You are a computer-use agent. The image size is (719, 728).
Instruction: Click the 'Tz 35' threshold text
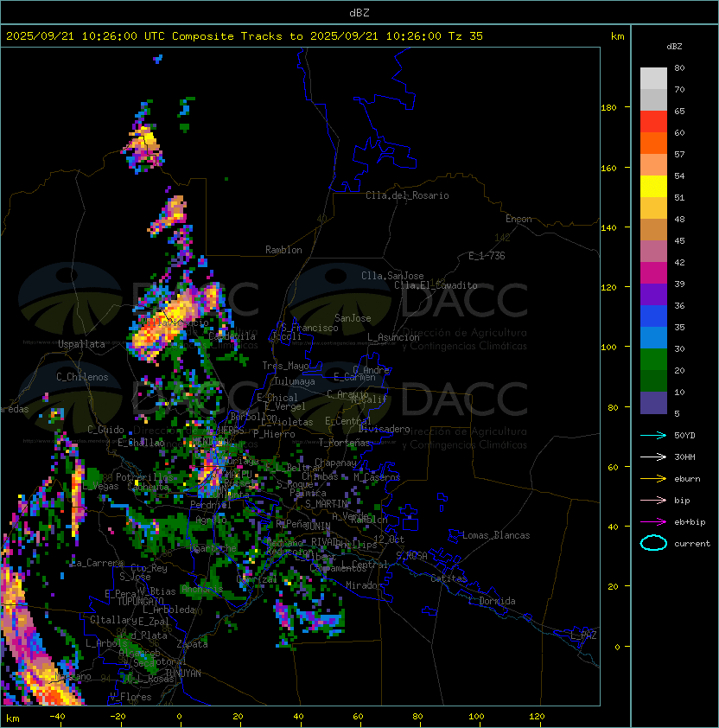pyautogui.click(x=466, y=35)
